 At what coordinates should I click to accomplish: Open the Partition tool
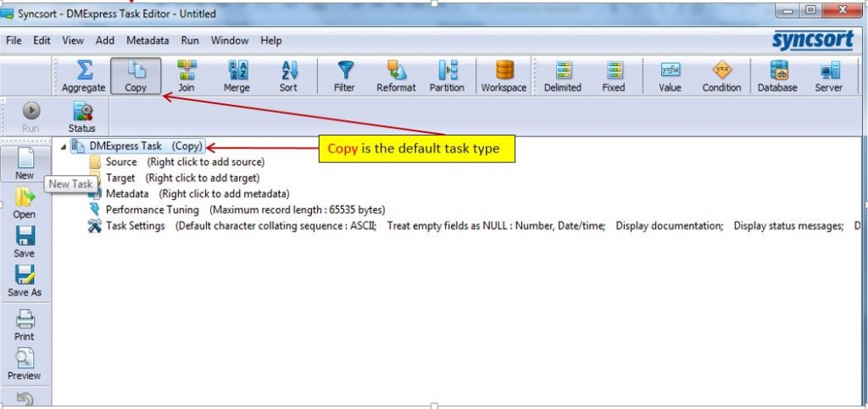point(447,76)
